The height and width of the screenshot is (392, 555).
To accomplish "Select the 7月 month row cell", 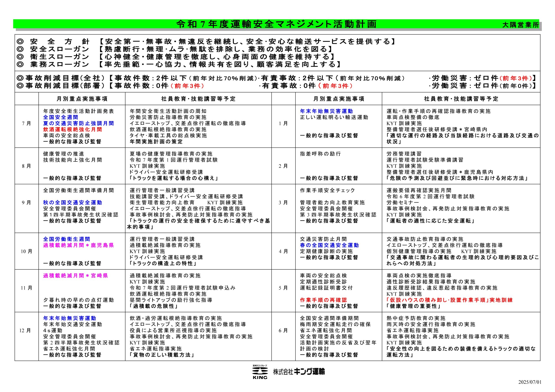I will click(x=27, y=126).
